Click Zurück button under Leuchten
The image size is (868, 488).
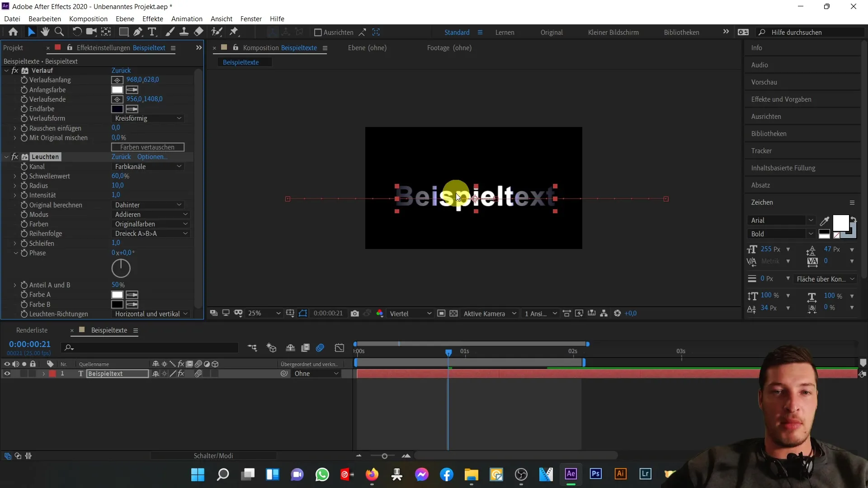click(x=121, y=156)
